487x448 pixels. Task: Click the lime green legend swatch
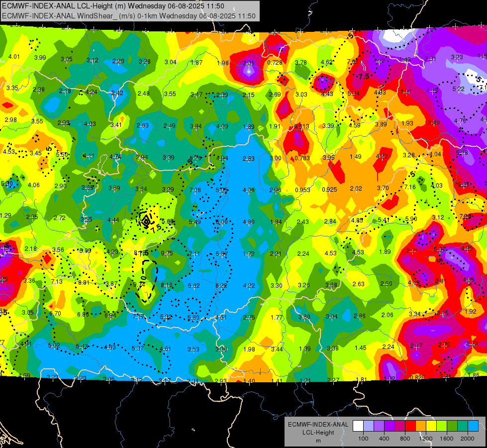tap(441, 426)
